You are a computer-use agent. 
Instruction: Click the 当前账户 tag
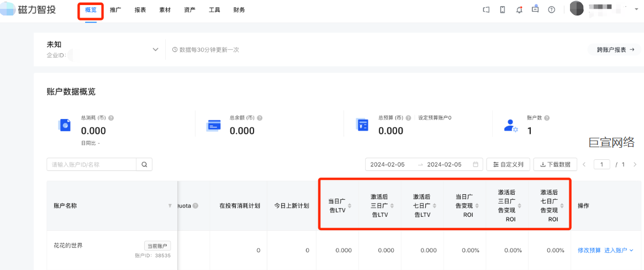[x=157, y=246]
